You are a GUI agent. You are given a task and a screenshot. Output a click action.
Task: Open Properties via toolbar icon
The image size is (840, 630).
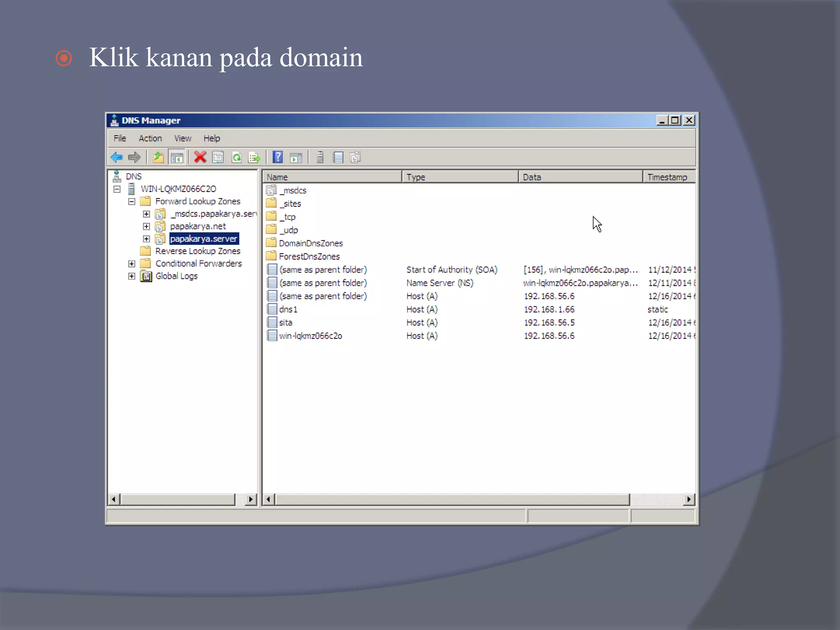click(x=218, y=157)
